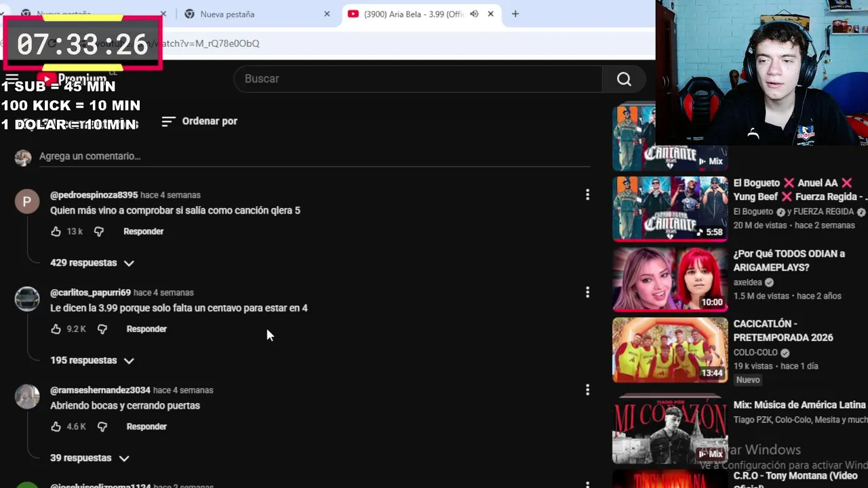The height and width of the screenshot is (488, 868).
Task: Open @pedroespinoza8395 channel link
Action: pos(94,195)
